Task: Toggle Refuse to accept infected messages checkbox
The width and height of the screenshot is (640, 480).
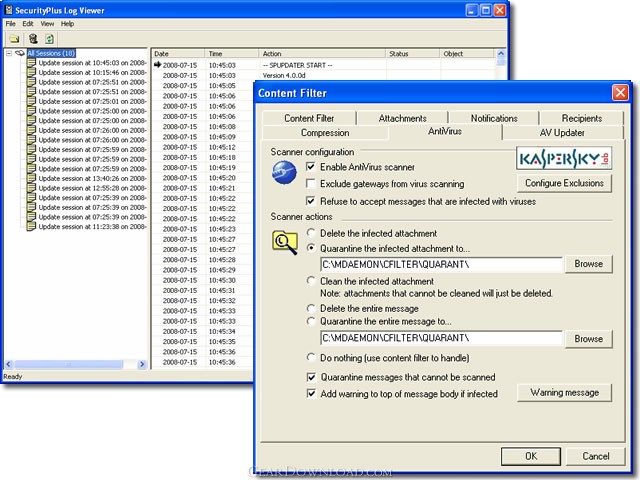Action: click(311, 201)
